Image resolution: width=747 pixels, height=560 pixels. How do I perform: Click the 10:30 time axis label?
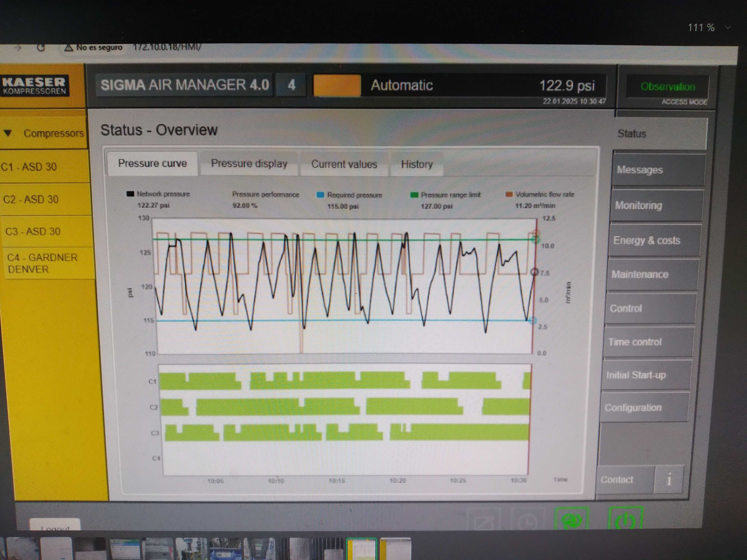click(518, 480)
